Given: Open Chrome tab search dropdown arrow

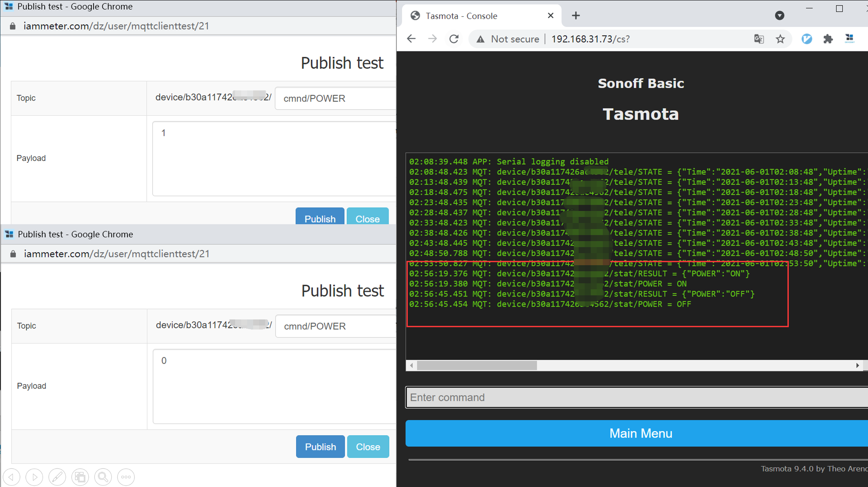Looking at the screenshot, I should 779,16.
